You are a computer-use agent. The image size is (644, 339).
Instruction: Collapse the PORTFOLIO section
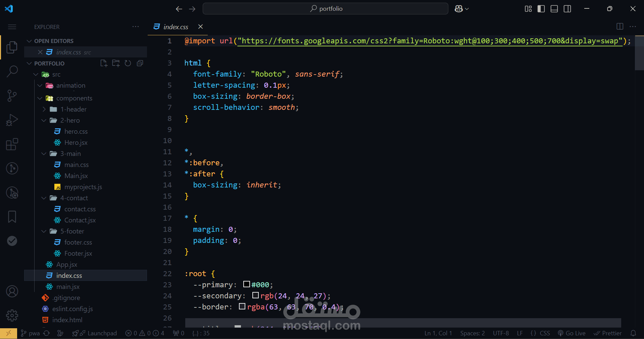click(x=29, y=63)
